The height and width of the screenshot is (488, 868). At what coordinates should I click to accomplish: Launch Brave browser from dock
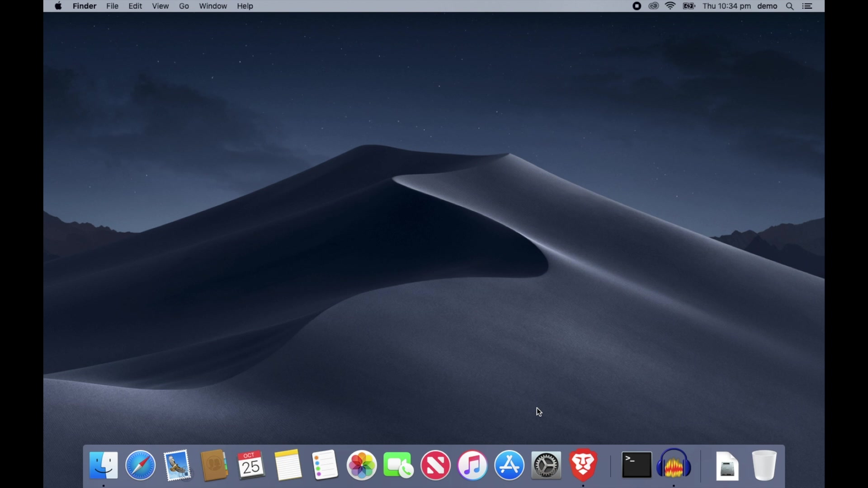pos(584,465)
